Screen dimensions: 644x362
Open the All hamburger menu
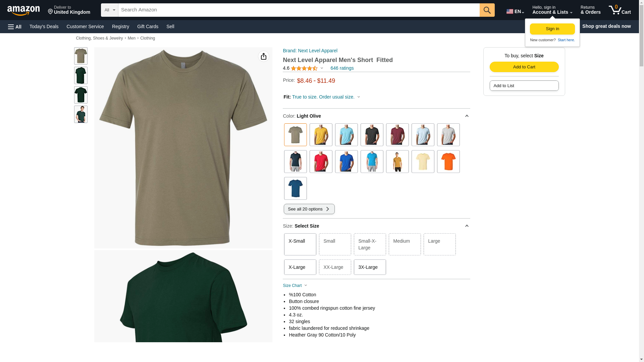tap(15, 26)
